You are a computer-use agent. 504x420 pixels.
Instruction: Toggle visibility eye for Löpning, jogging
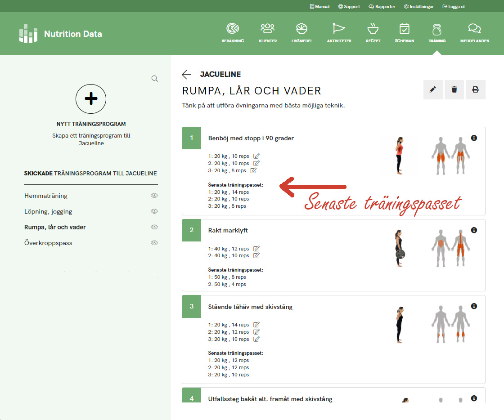154,211
